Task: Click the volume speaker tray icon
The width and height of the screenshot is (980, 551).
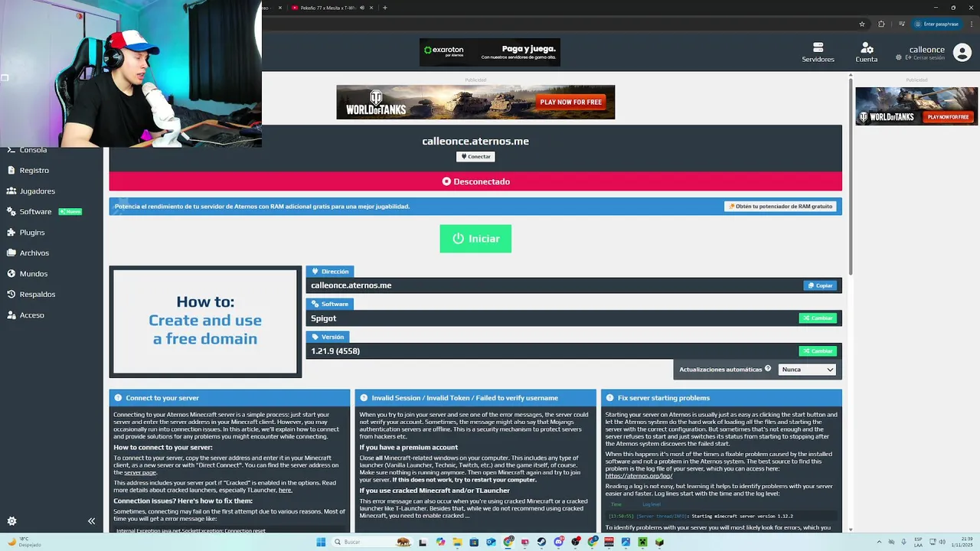Action: (x=943, y=542)
